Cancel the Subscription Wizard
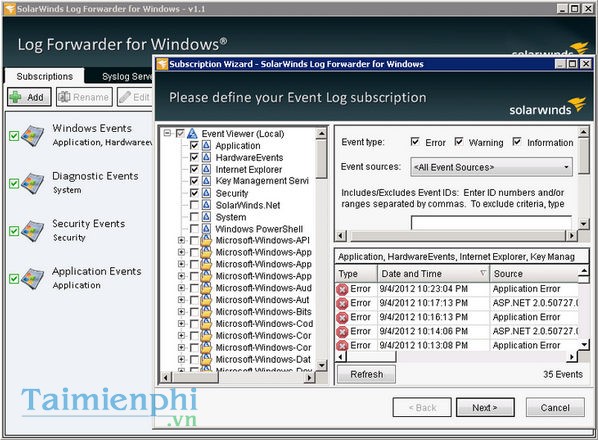The image size is (598, 440). tap(555, 408)
